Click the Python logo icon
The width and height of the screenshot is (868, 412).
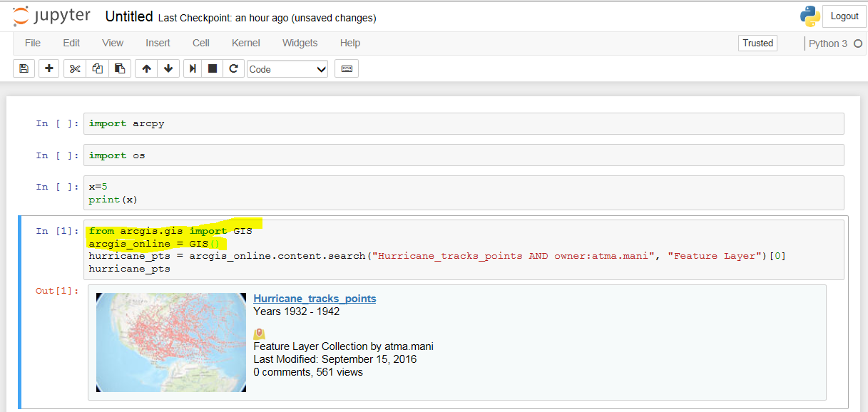810,16
